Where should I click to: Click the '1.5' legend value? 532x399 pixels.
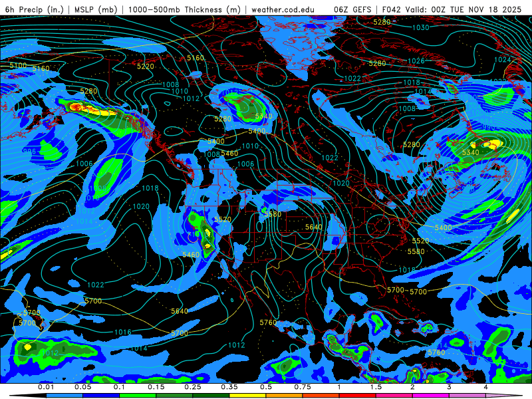click(x=376, y=387)
